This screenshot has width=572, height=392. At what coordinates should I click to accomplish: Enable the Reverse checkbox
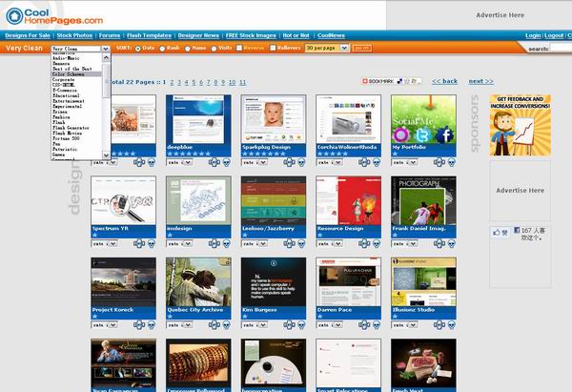click(239, 48)
